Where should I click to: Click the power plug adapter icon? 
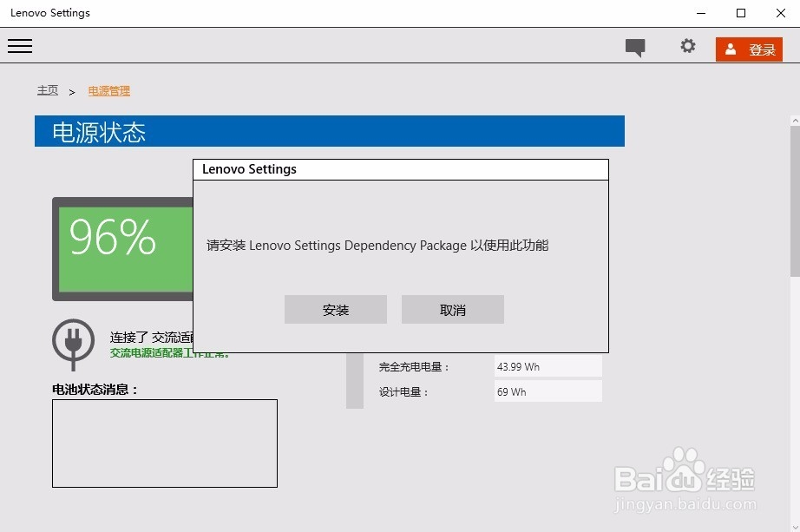tap(73, 344)
